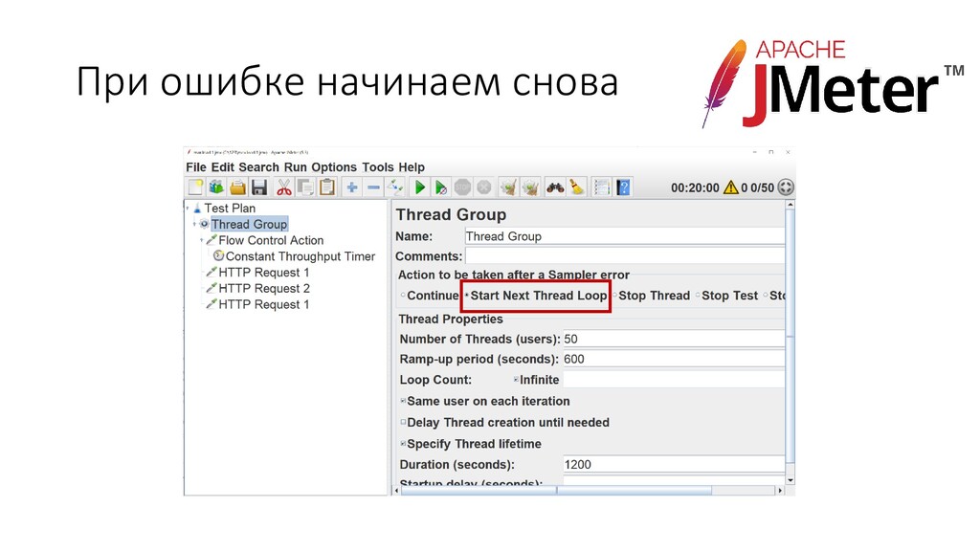Save the test plan with floppy icon
The height and width of the screenshot is (551, 980).
259,187
